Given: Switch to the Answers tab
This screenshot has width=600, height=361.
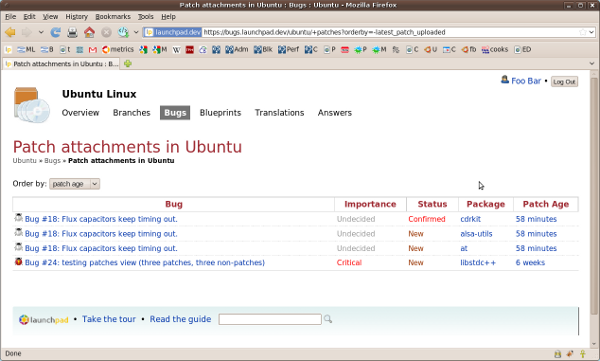Looking at the screenshot, I should (335, 113).
